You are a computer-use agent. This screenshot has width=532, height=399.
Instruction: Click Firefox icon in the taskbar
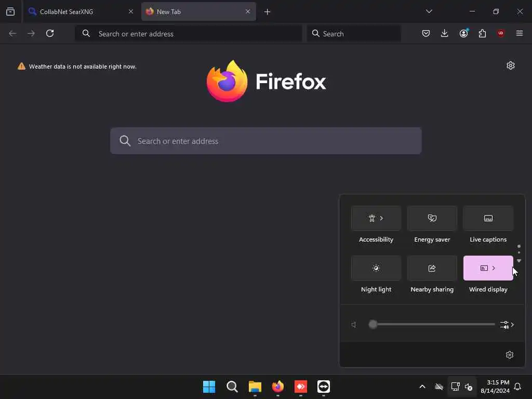pyautogui.click(x=278, y=387)
